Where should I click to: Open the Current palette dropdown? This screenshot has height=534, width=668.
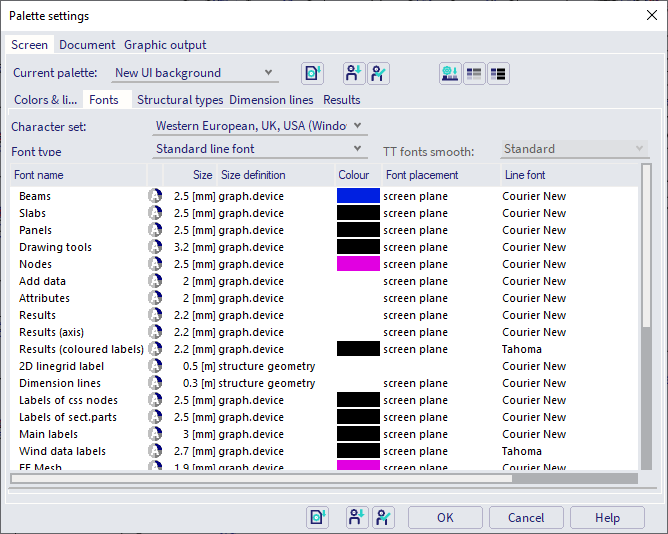click(194, 73)
